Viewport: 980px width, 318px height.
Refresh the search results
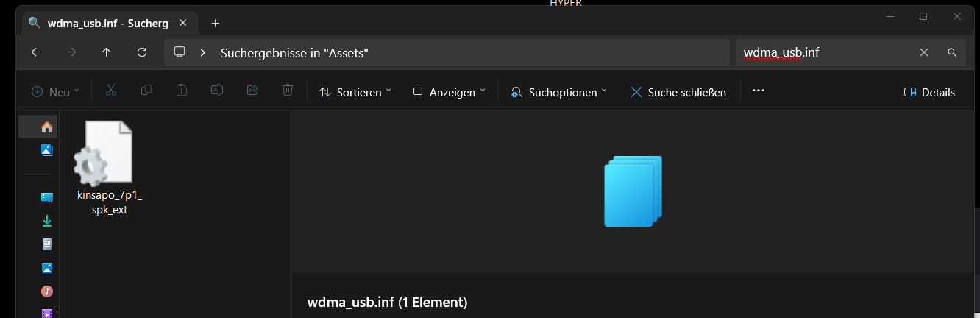click(142, 52)
